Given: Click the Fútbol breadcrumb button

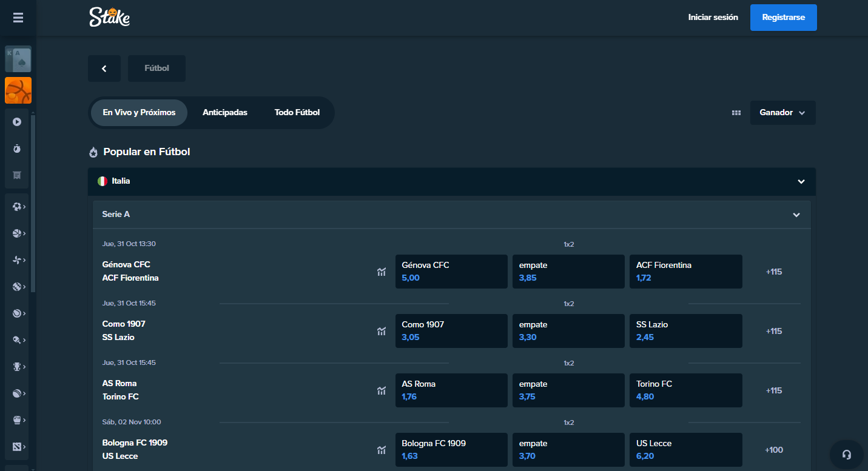Looking at the screenshot, I should point(156,68).
